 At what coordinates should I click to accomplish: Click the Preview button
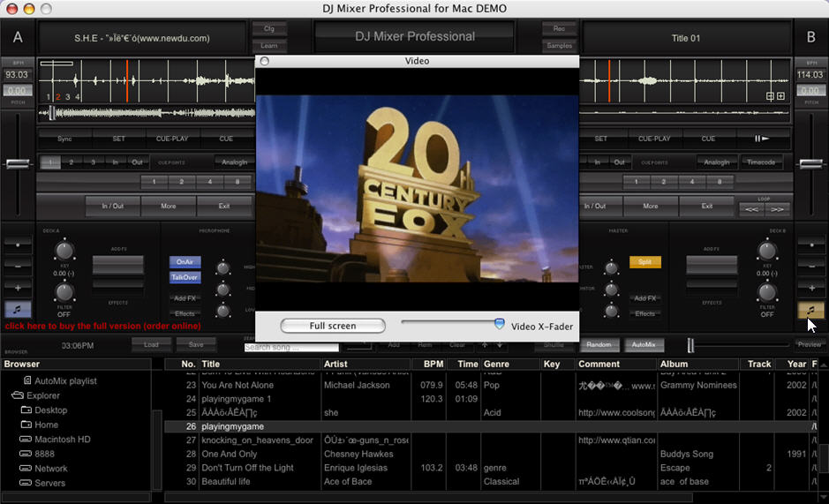810,345
